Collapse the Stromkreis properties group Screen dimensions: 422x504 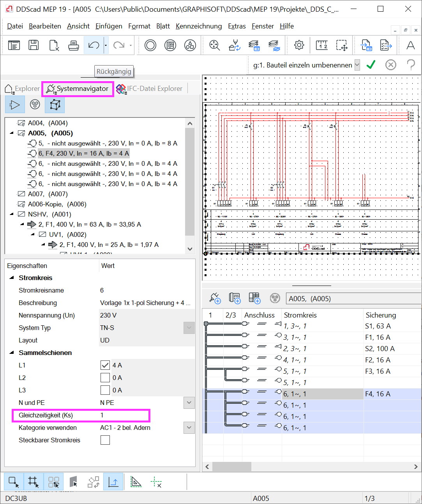(12, 278)
